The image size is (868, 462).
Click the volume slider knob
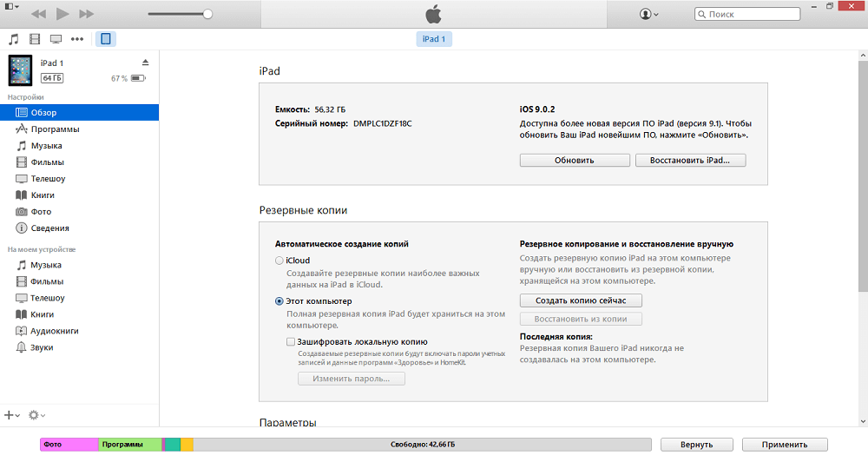tap(207, 14)
